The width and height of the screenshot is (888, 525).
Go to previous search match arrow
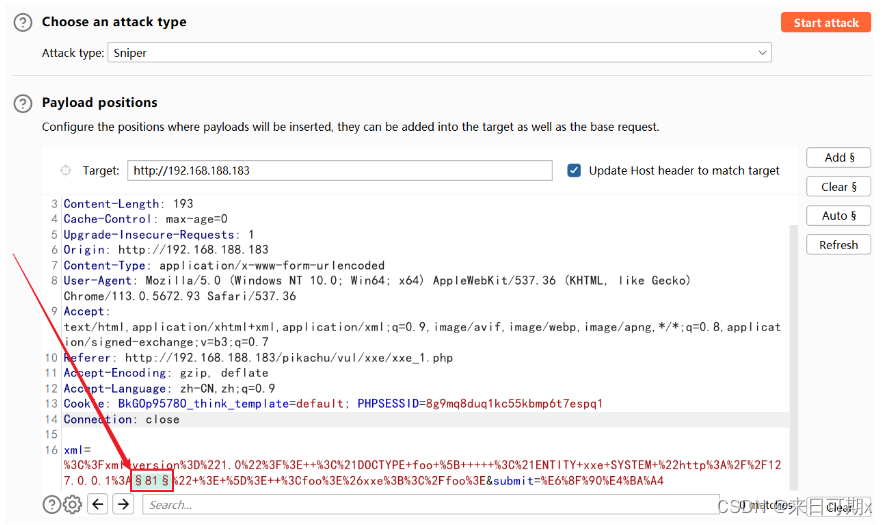tap(98, 503)
